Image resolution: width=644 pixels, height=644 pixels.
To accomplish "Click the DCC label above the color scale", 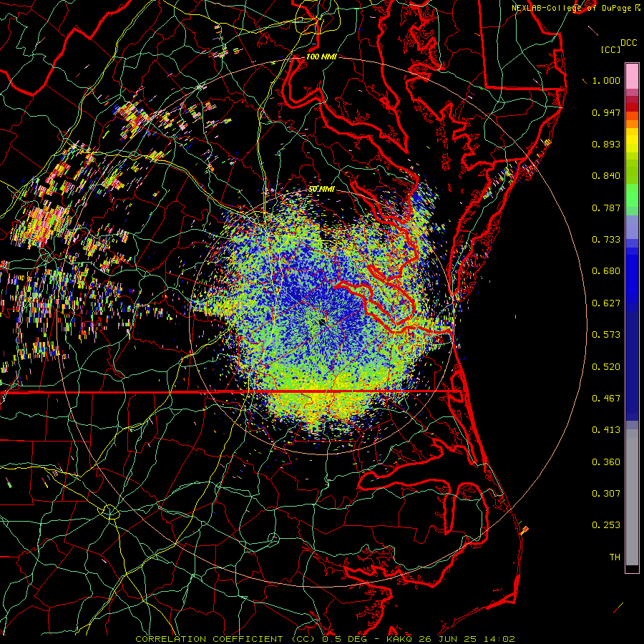I will [628, 43].
